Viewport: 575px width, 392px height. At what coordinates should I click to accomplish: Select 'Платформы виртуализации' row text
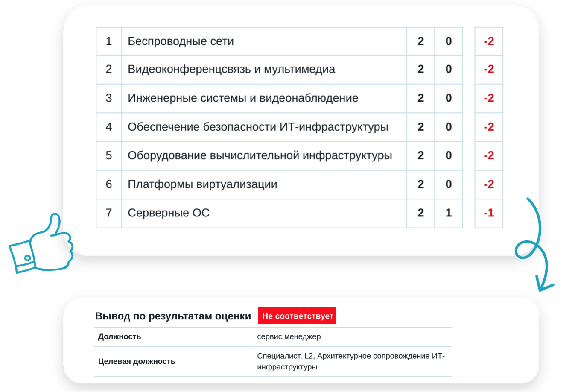tap(202, 184)
